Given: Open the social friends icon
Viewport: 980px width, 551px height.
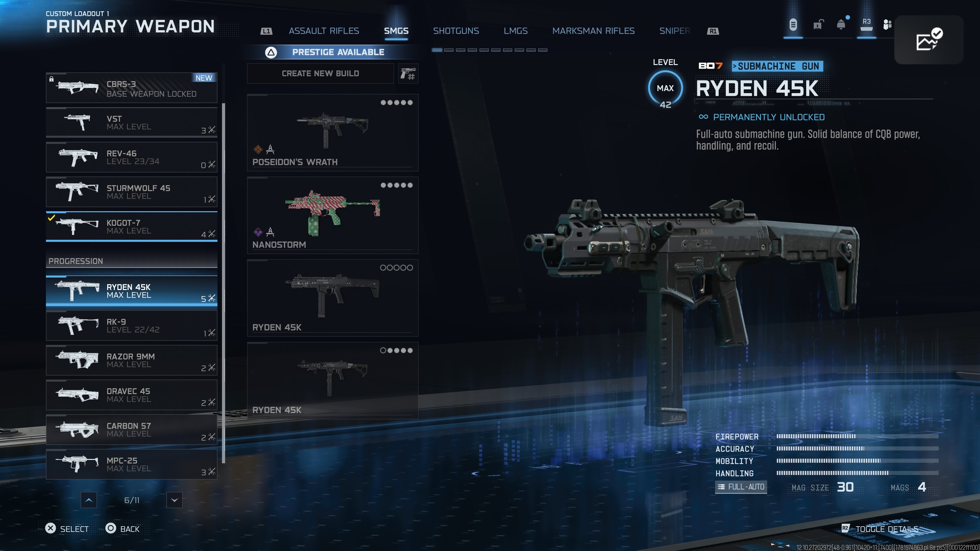Looking at the screenshot, I should pos(887,25).
